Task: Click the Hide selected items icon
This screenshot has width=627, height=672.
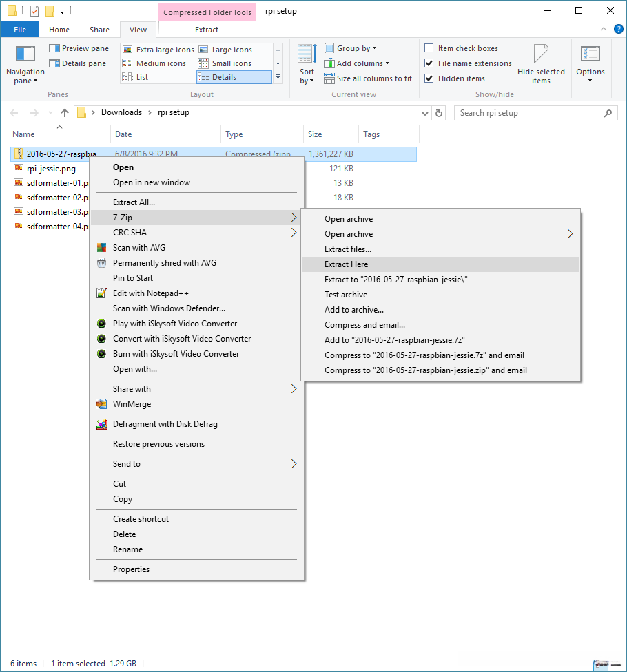Action: 541,54
